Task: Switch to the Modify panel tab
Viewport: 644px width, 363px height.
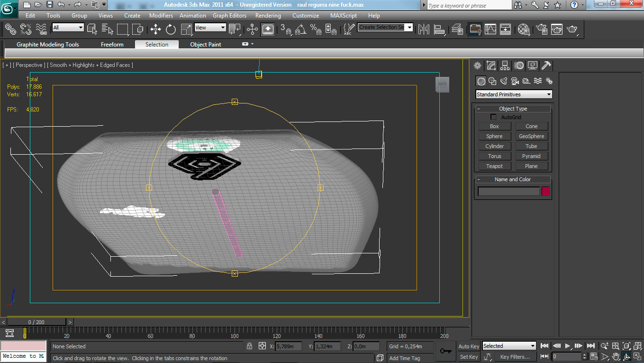Action: click(x=491, y=65)
